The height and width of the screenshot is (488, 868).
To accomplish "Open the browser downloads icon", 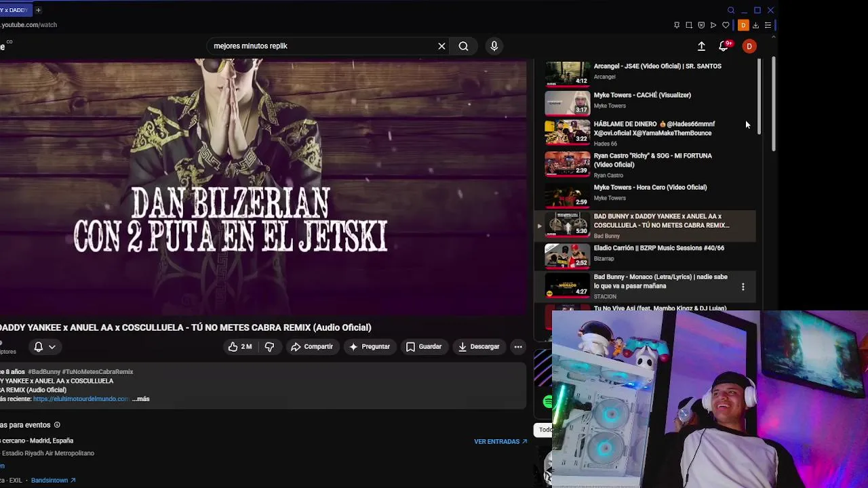I will coord(755,25).
